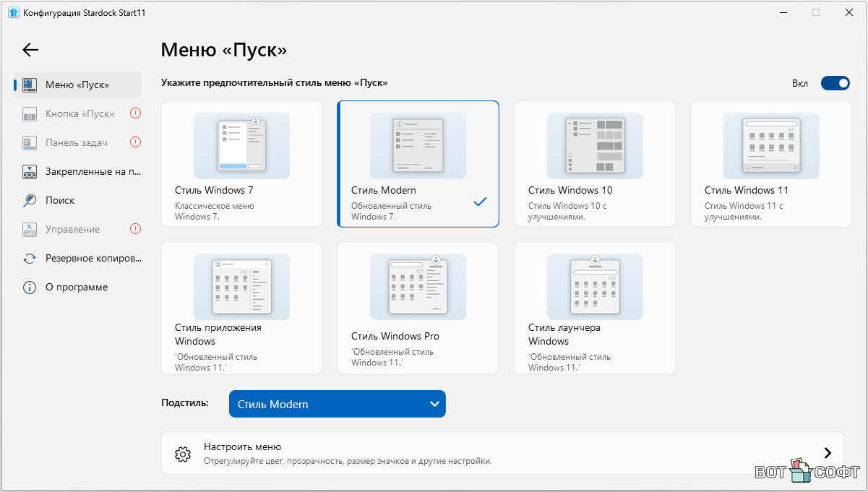Click the Поиск magnifier icon
868x492 pixels.
tap(30, 200)
